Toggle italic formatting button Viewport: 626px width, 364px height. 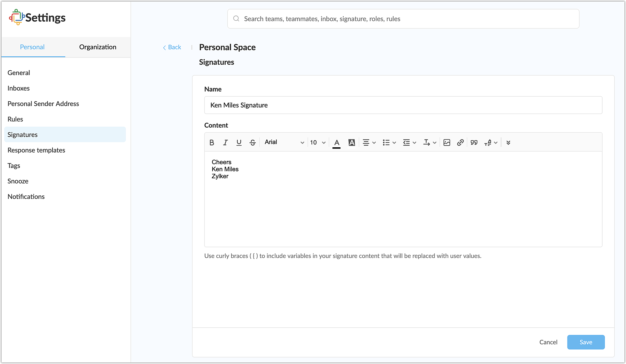click(x=225, y=143)
